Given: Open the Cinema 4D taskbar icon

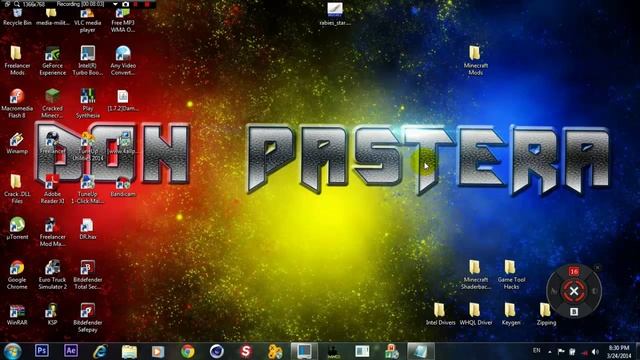Looking at the screenshot, I should [x=217, y=351].
